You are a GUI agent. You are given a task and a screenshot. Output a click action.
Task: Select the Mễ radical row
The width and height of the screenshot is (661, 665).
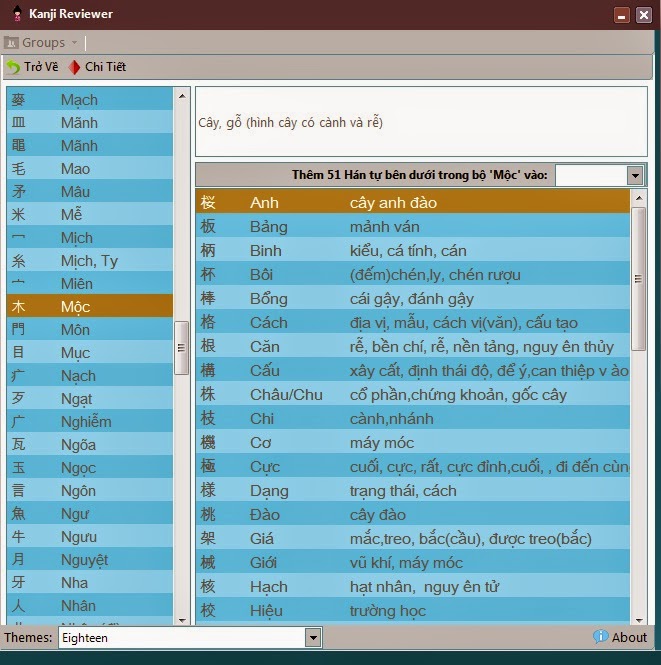[90, 215]
